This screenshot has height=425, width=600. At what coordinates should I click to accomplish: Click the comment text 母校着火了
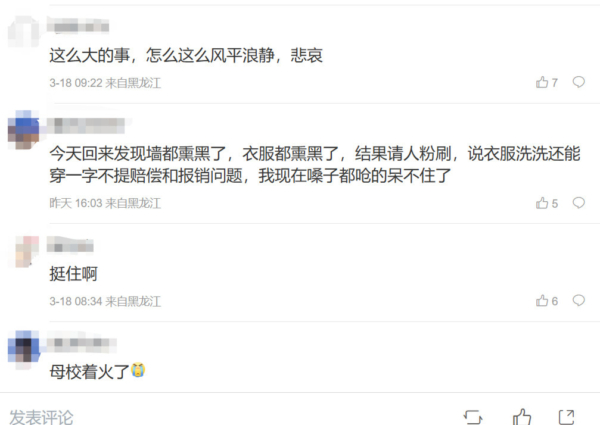[90, 372]
